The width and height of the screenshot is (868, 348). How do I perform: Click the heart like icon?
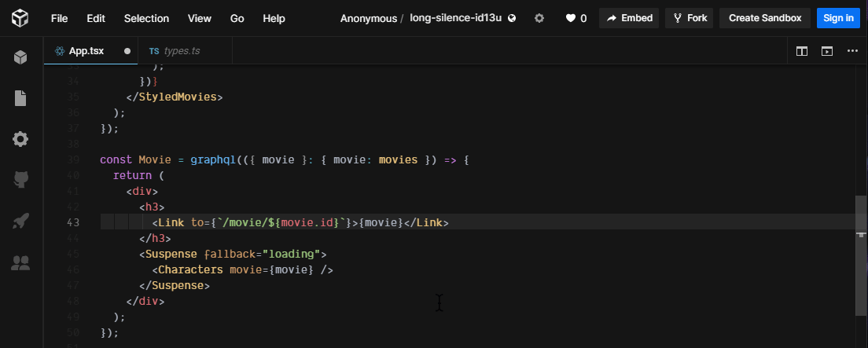pyautogui.click(x=570, y=18)
